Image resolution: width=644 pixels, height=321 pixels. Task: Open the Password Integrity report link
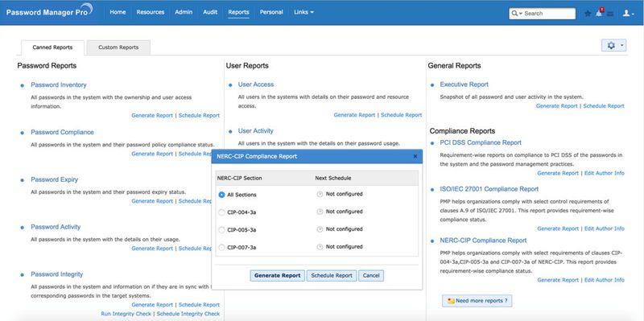click(57, 274)
